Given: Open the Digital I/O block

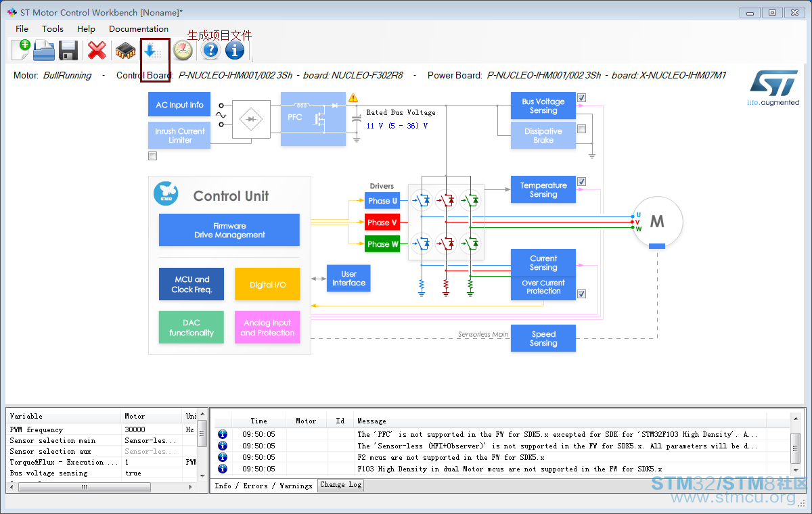Looking at the screenshot, I should [267, 284].
